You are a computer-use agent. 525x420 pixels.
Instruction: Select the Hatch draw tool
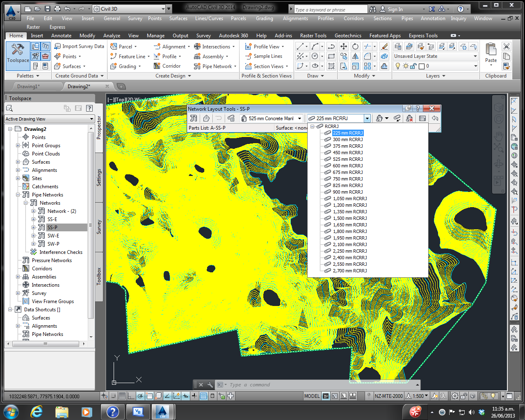pos(331,66)
